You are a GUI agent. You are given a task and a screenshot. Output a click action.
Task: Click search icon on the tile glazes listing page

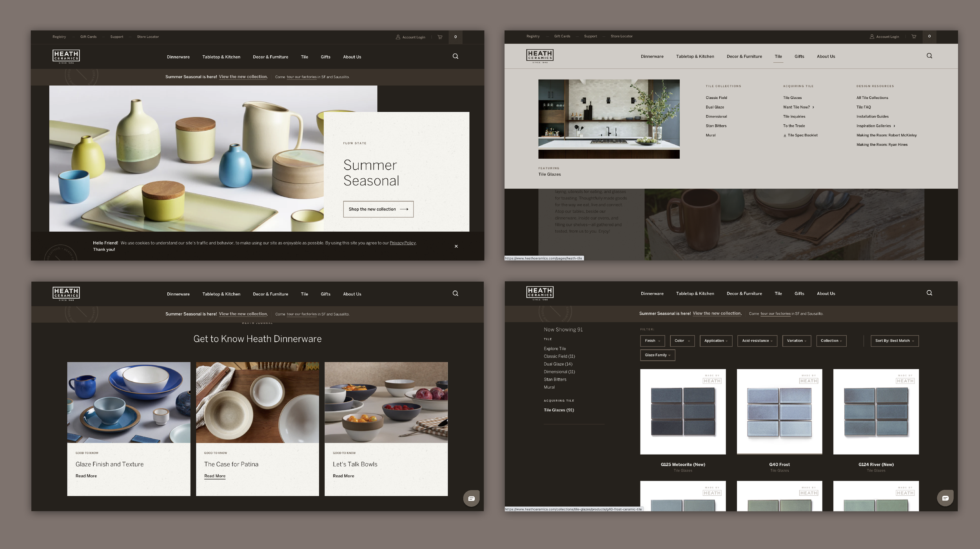click(x=929, y=293)
